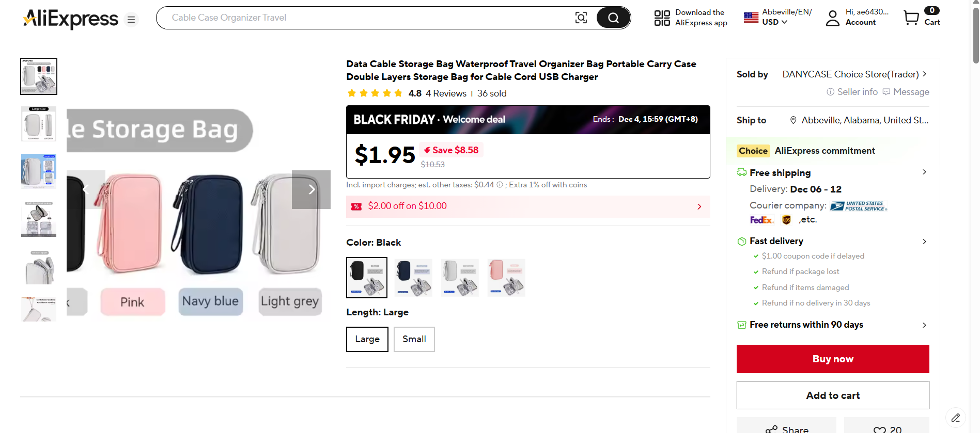Click the floating edit feedback icon

pyautogui.click(x=956, y=418)
